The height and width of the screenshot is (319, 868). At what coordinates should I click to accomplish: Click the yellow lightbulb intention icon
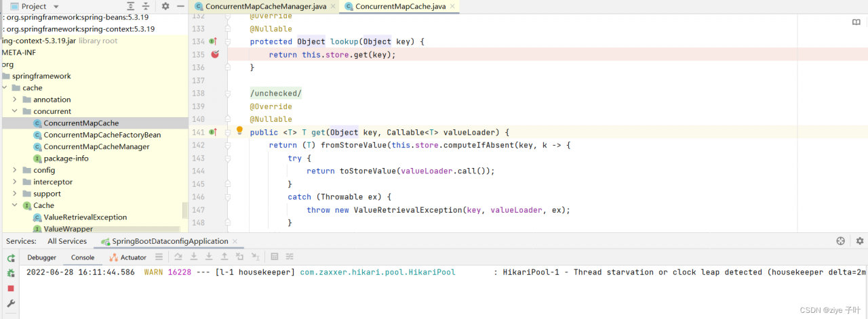239,131
